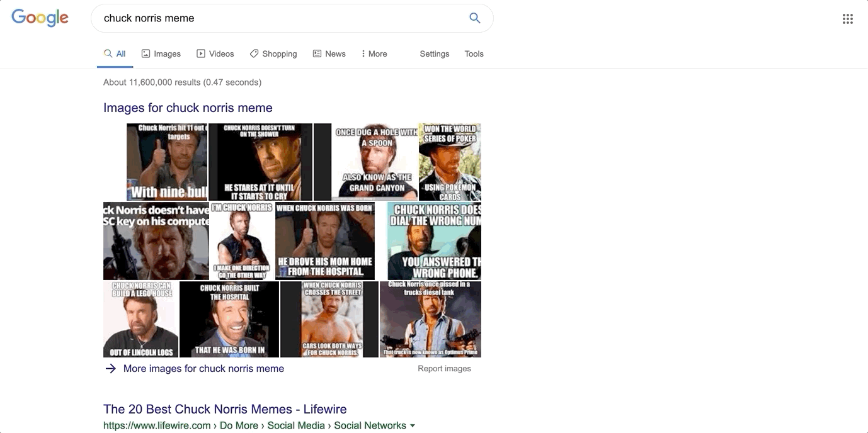Image resolution: width=868 pixels, height=433 pixels.
Task: Open The 20 Best Chuck Norris Memes result
Action: (225, 409)
